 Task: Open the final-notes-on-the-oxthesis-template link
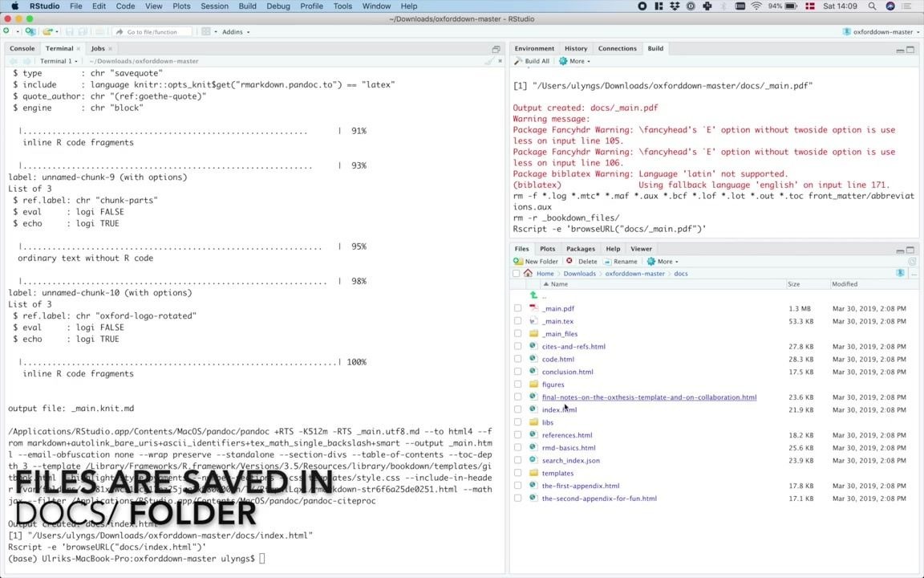(650, 397)
